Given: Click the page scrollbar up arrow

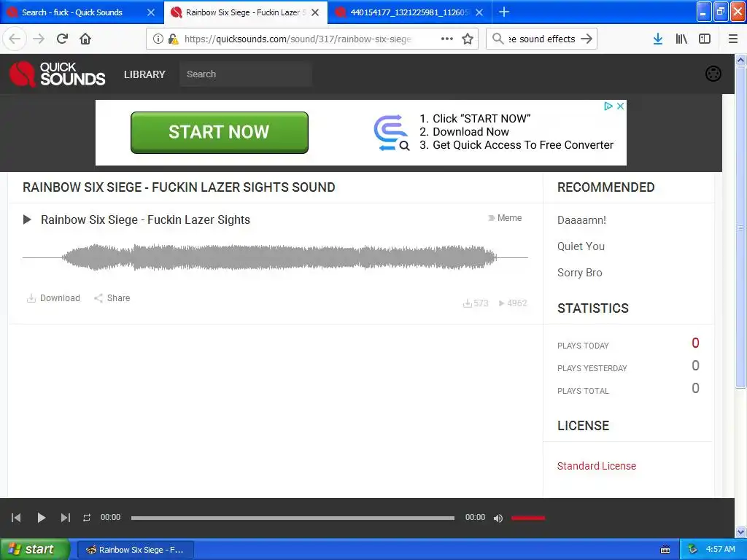Looking at the screenshot, I should point(741,60).
